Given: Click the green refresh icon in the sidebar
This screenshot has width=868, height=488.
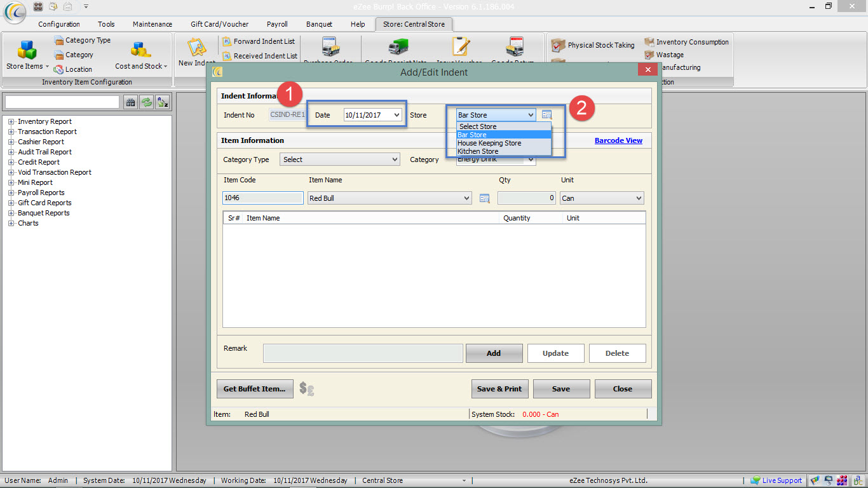Looking at the screenshot, I should pos(146,102).
